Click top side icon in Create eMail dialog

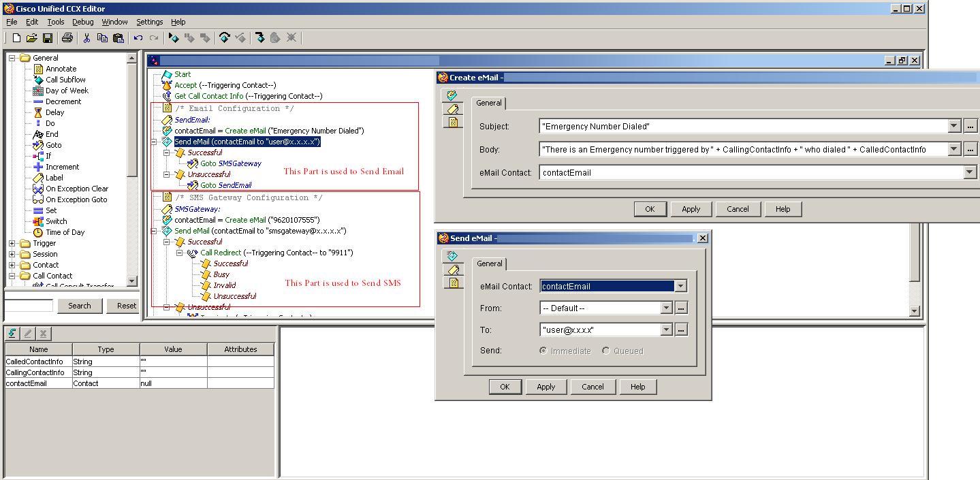(x=452, y=96)
